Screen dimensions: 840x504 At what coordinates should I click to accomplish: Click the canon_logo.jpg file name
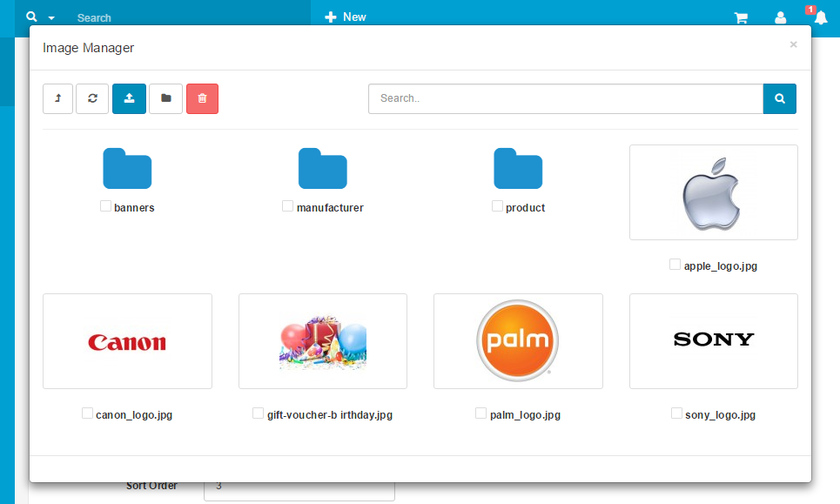coord(134,415)
